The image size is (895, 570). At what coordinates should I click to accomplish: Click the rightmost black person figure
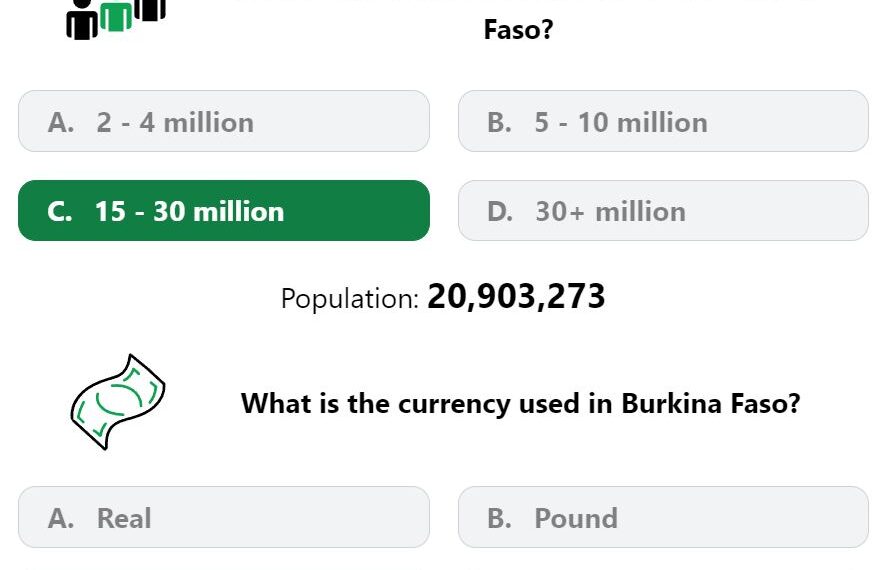tap(150, 10)
